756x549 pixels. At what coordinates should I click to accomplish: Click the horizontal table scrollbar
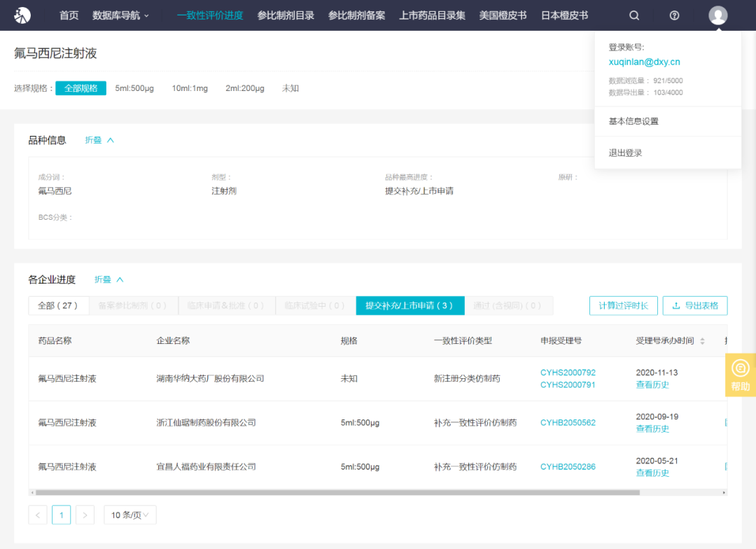[336, 492]
